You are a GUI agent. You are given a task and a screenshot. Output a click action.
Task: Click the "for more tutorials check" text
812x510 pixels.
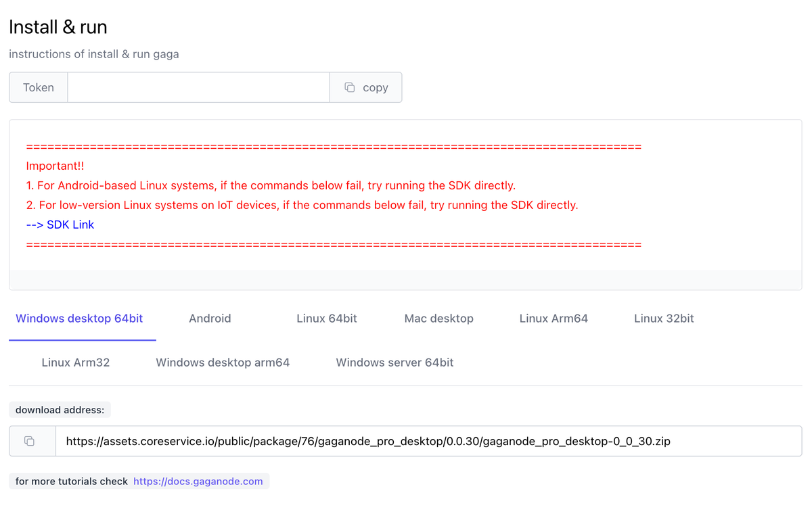click(x=72, y=482)
